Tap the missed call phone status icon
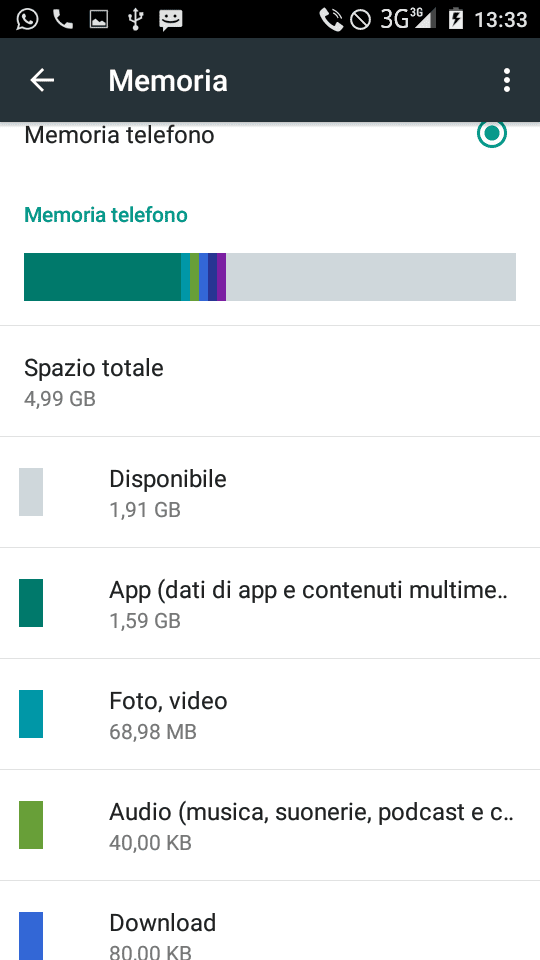The height and width of the screenshot is (960, 540). click(x=62, y=20)
